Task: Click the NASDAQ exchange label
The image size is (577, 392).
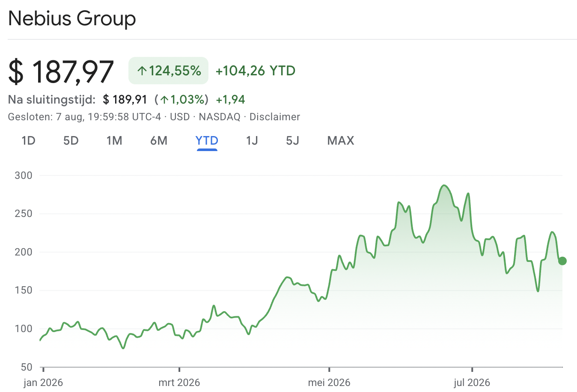Action: point(220,117)
